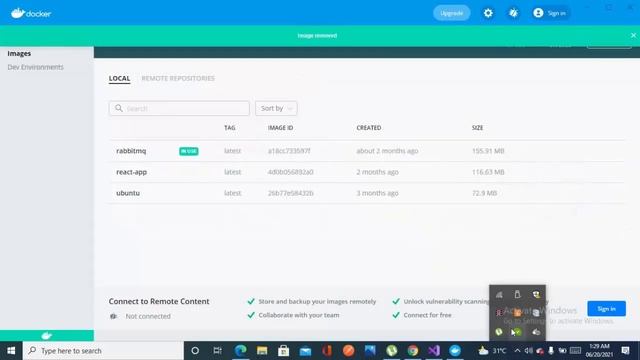Select Images in sidebar
The width and height of the screenshot is (640, 360).
pyautogui.click(x=19, y=53)
